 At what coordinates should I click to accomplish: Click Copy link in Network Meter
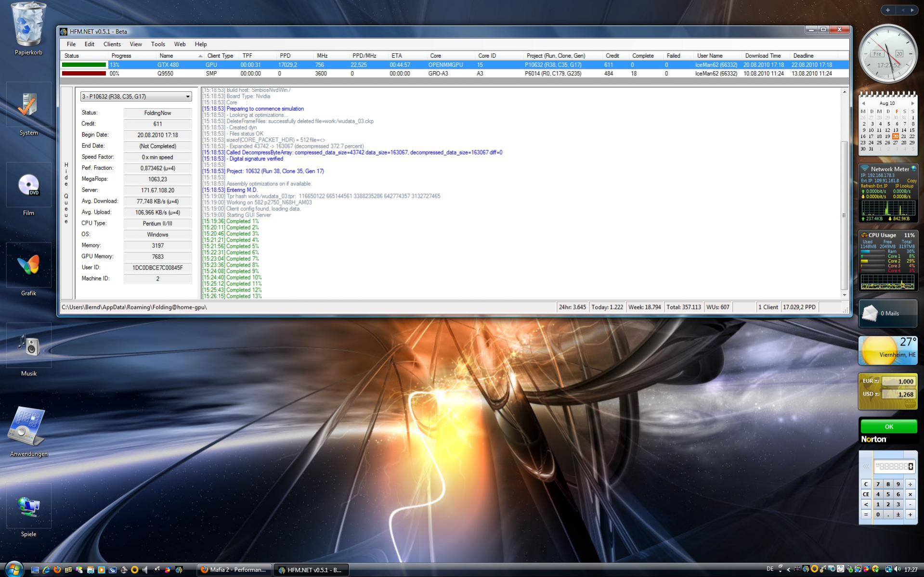click(x=911, y=181)
